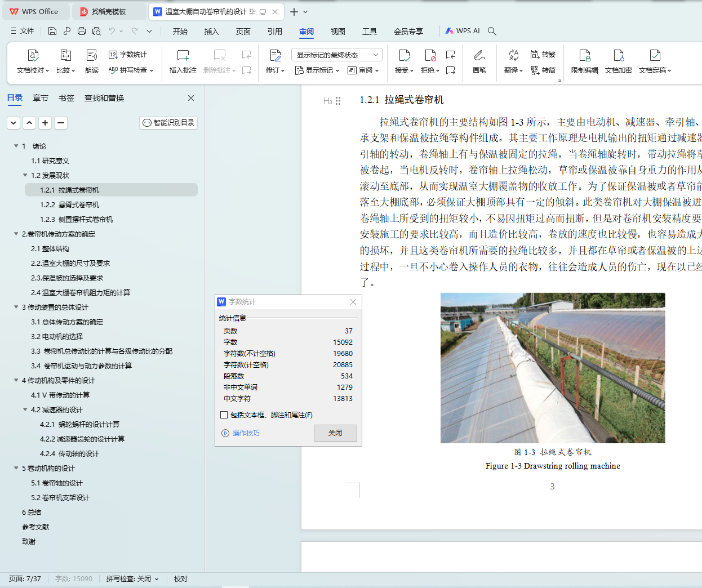The image size is (702, 588).
Task: Open the 文档校对 proofreading tool
Action: click(33, 62)
